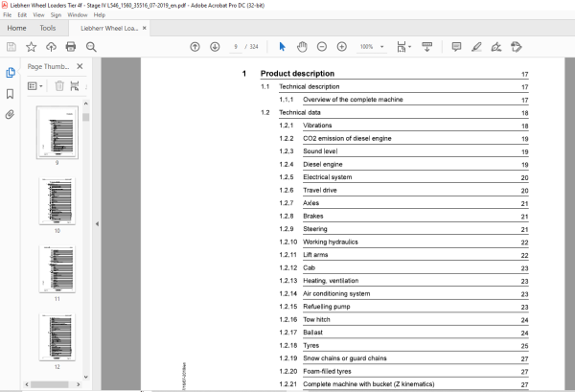Zoom out with minus icon
The width and height of the screenshot is (575, 392).
click(322, 47)
